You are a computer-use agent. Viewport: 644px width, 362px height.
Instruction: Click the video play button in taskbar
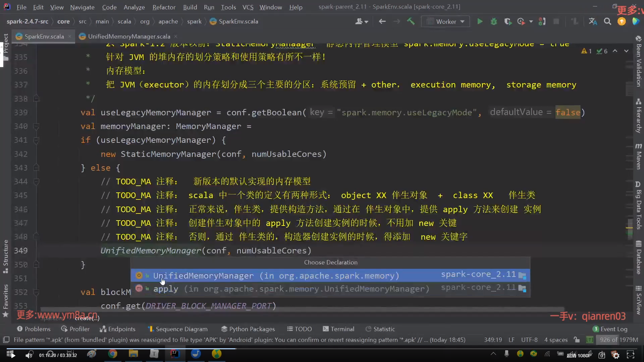coord(13,355)
